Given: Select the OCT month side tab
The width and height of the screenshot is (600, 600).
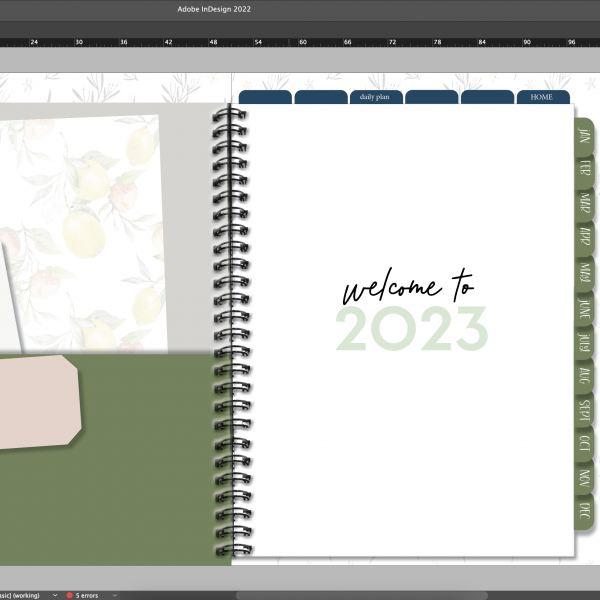Looking at the screenshot, I should tap(584, 443).
